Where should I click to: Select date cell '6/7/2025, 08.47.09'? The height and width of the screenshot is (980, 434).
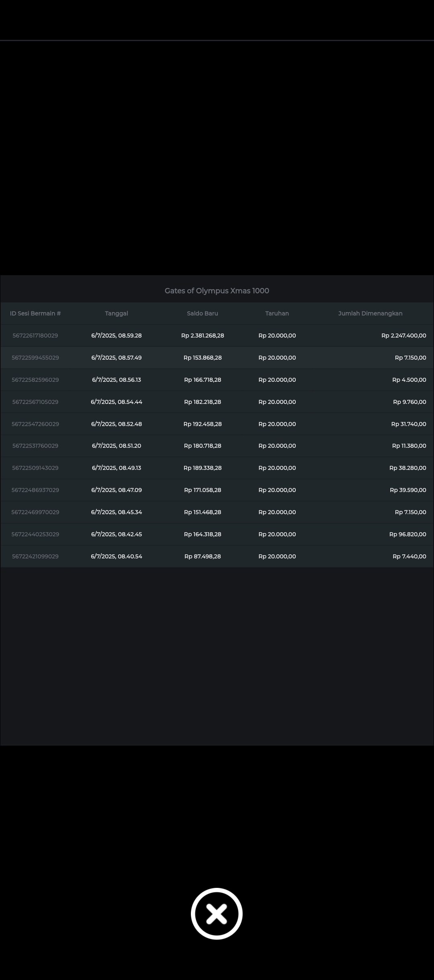click(117, 490)
